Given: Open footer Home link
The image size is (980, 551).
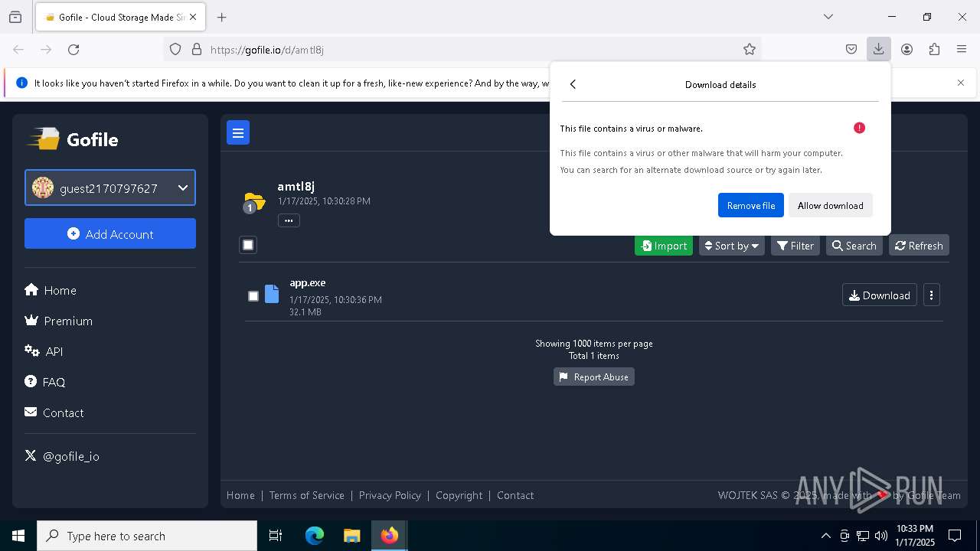Looking at the screenshot, I should click(240, 495).
